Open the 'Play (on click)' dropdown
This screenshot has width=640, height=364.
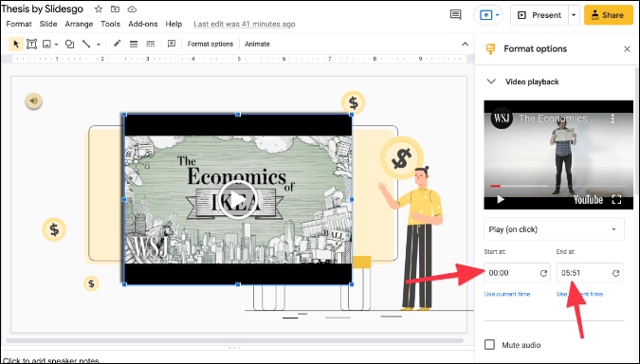pyautogui.click(x=554, y=229)
